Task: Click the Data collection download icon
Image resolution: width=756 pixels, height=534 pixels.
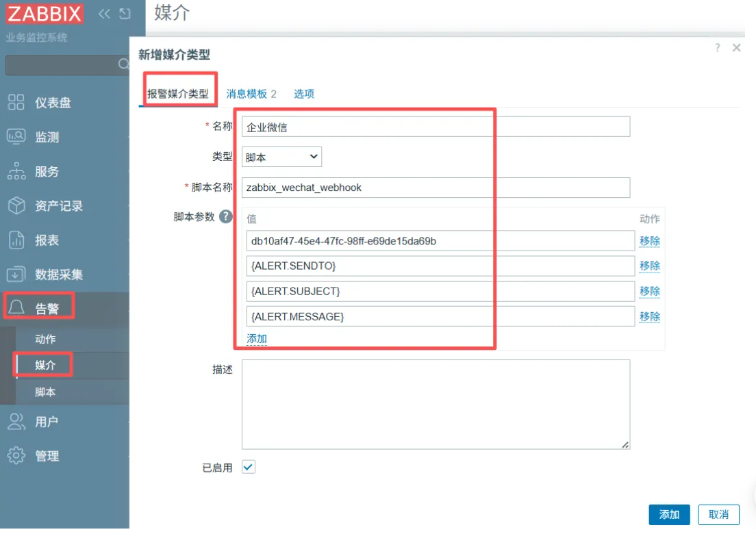Action: point(16,274)
